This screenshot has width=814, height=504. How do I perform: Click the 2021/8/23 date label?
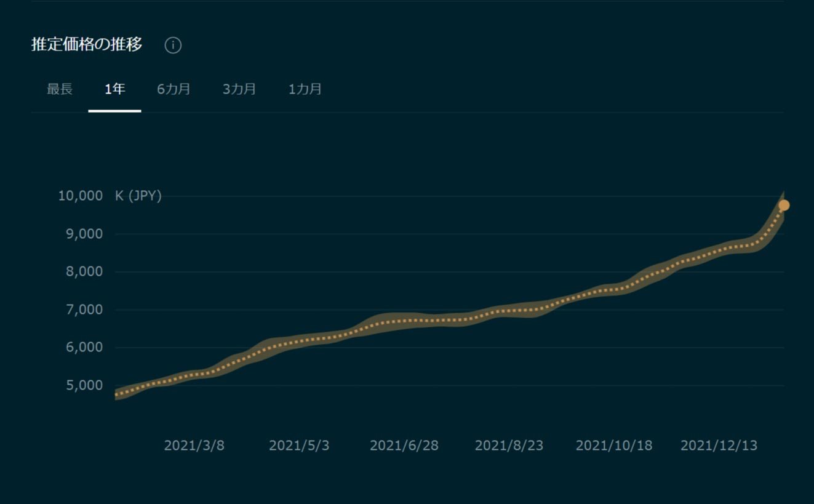point(509,446)
